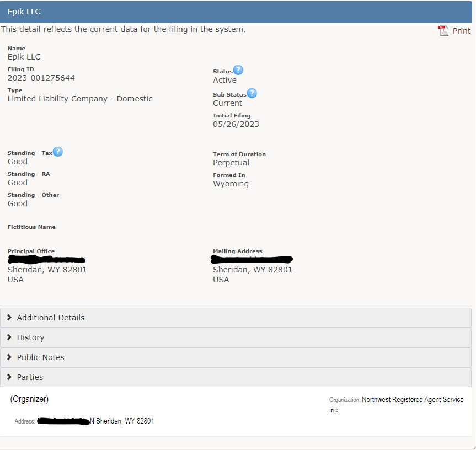
Task: Click the Epik LLC value under Name
Action: click(x=24, y=57)
